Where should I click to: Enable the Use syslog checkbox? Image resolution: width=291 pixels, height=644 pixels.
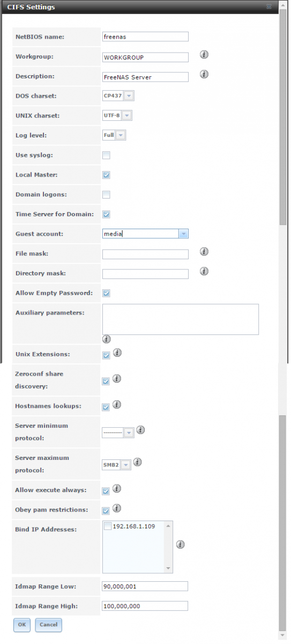click(x=106, y=156)
